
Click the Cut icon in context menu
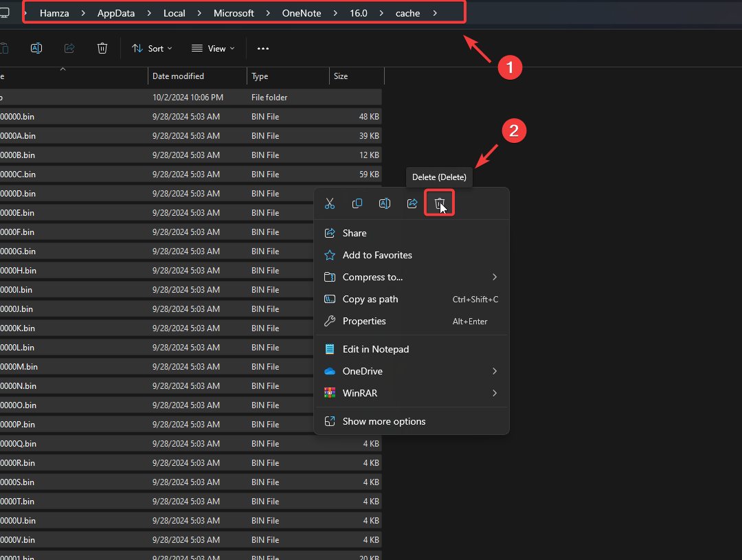tap(330, 203)
